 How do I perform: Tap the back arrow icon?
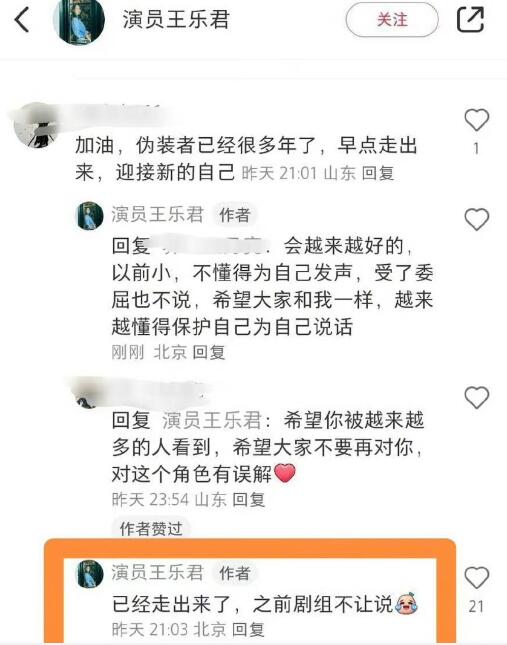tap(22, 20)
